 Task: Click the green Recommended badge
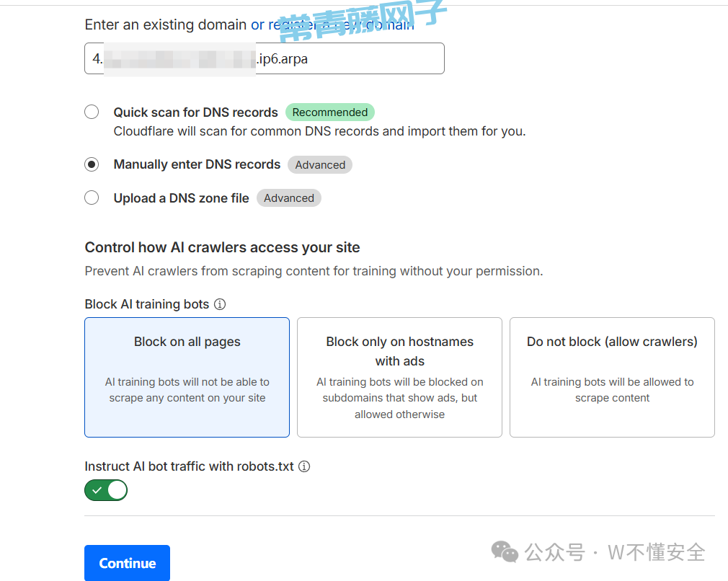click(329, 112)
